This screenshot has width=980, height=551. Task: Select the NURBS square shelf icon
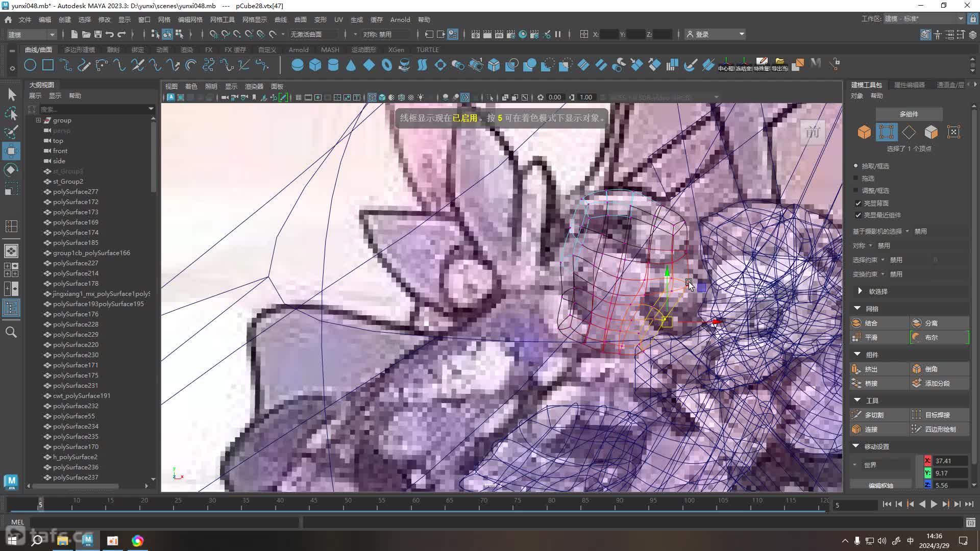point(48,65)
